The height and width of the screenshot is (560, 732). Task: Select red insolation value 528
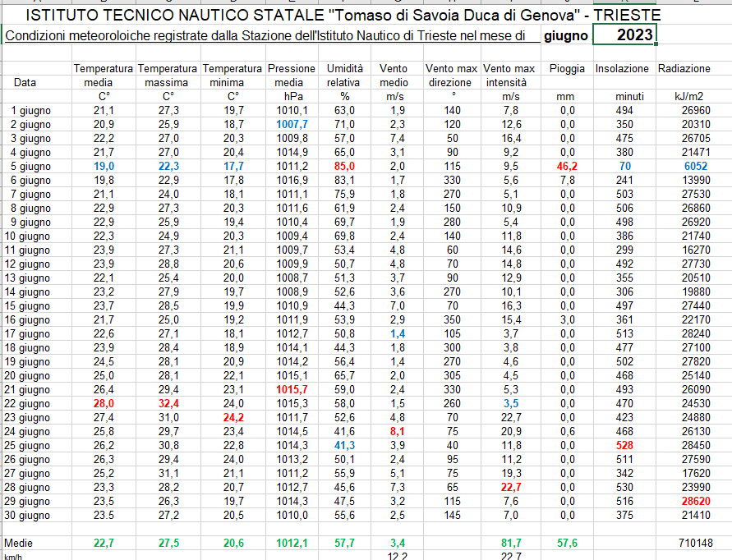624,446
